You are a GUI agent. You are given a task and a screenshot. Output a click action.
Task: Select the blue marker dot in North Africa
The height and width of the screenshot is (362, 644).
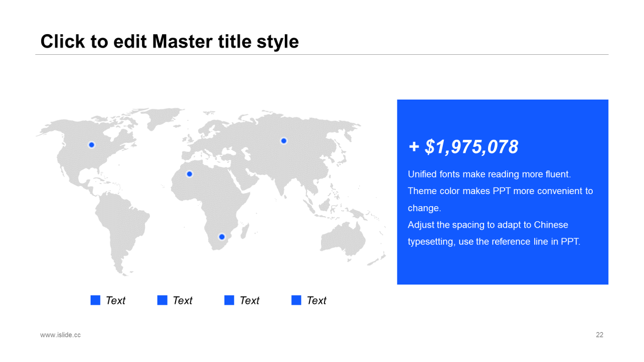[x=190, y=174]
